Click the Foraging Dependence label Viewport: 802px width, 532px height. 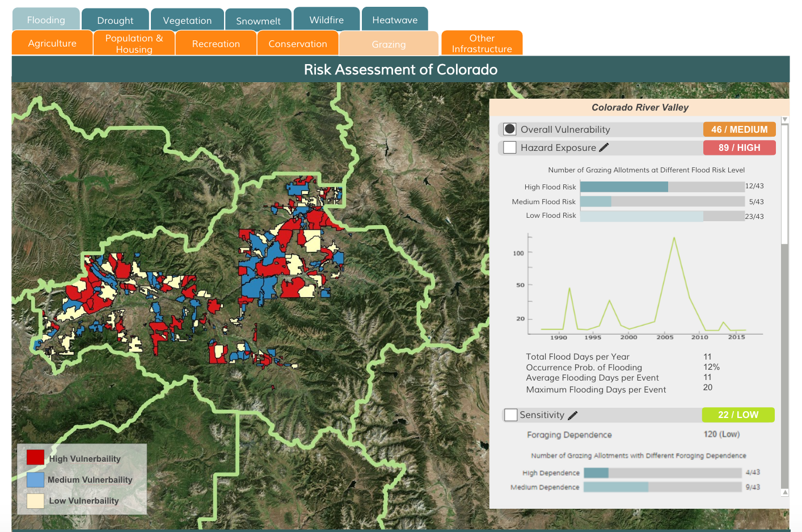(569, 435)
